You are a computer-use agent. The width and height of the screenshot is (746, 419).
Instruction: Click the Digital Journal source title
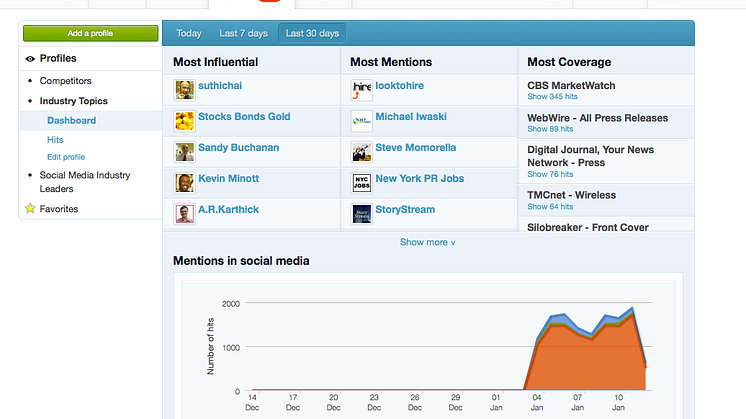click(x=590, y=156)
